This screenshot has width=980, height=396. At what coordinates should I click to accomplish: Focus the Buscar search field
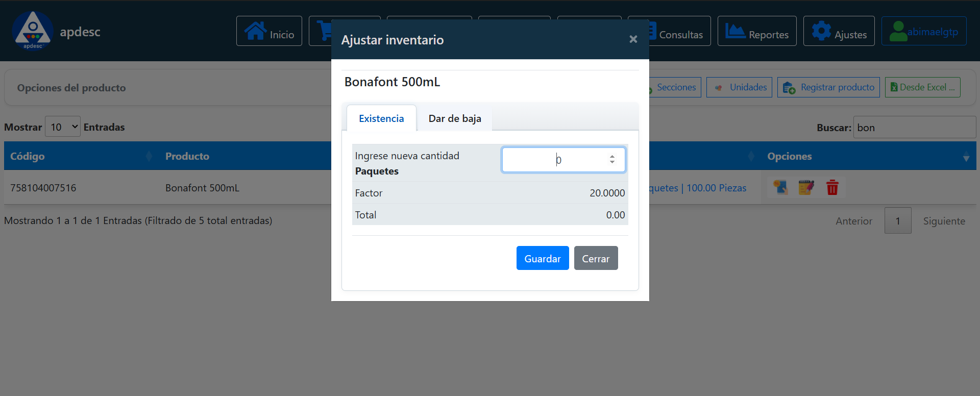pyautogui.click(x=914, y=128)
